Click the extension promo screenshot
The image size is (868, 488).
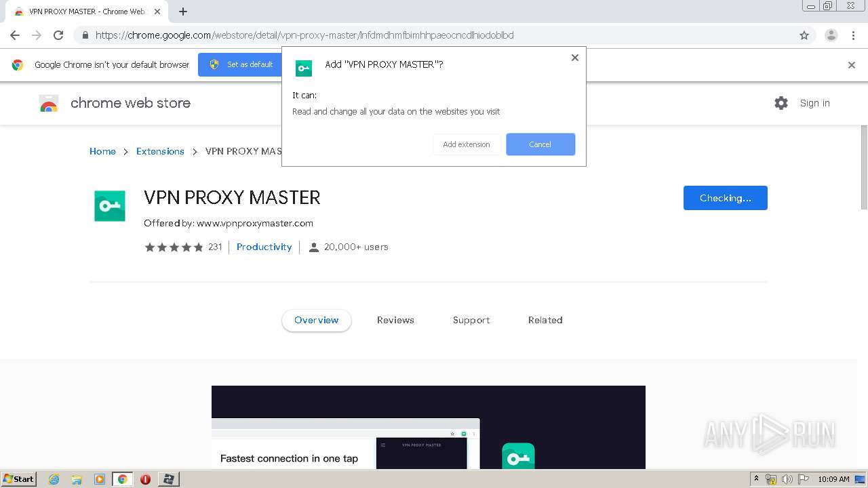429,427
